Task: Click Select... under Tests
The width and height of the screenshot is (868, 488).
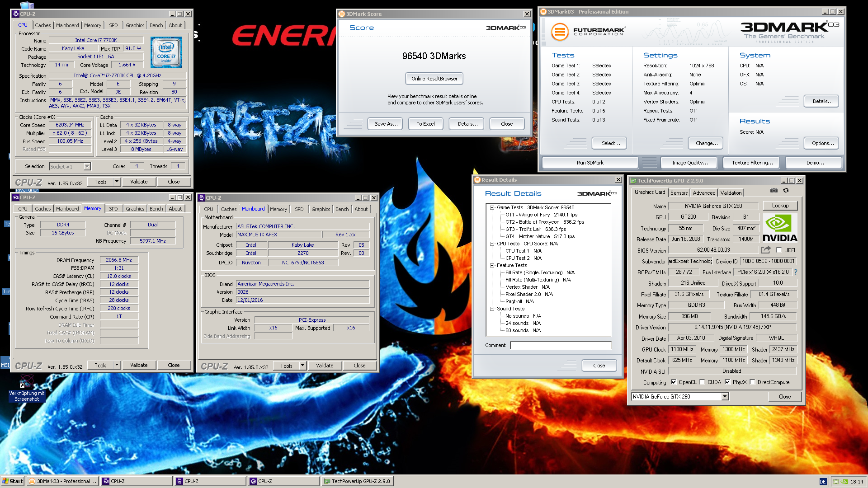Action: [610, 143]
